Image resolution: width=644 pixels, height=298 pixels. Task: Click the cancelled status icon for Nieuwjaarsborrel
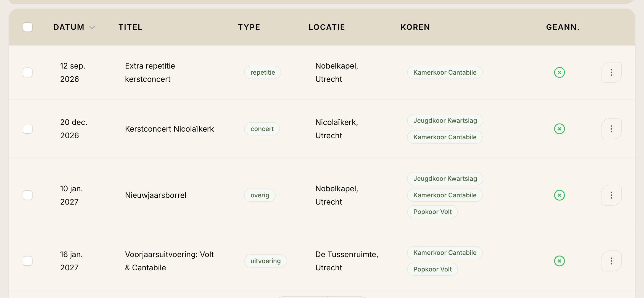(559, 195)
